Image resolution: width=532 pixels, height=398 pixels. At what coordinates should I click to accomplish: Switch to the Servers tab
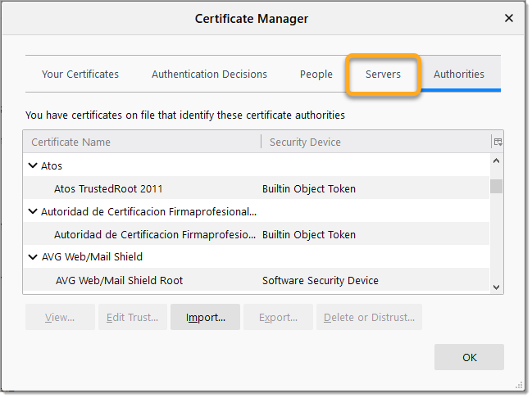coord(383,75)
